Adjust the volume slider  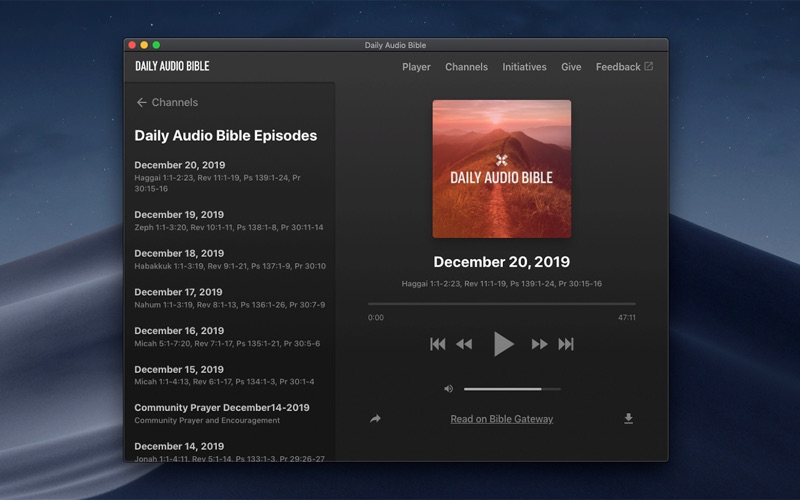click(x=512, y=389)
